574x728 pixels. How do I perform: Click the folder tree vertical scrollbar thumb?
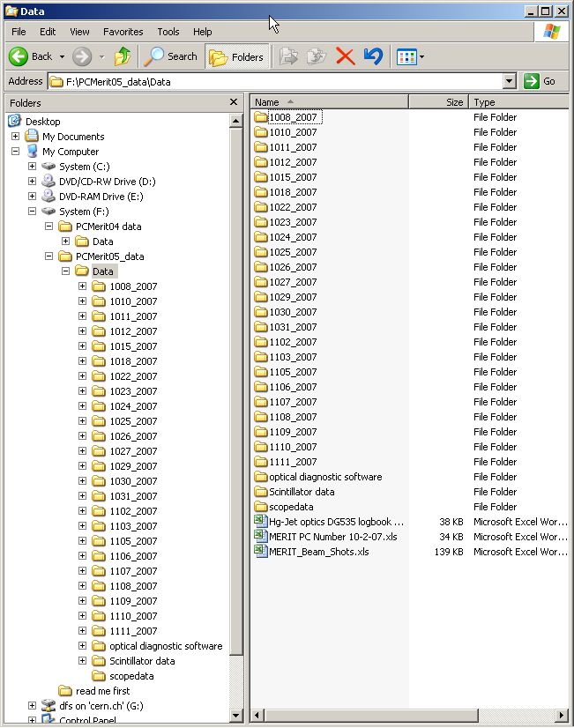pos(236,392)
